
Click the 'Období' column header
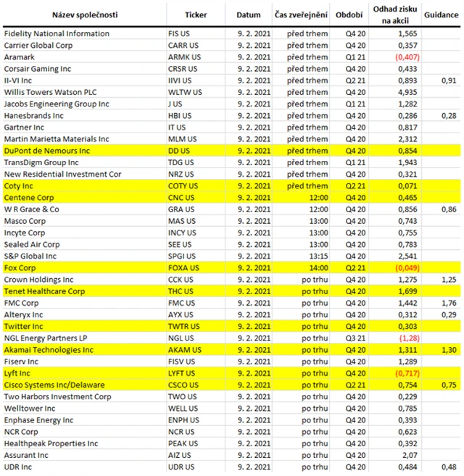pos(349,15)
